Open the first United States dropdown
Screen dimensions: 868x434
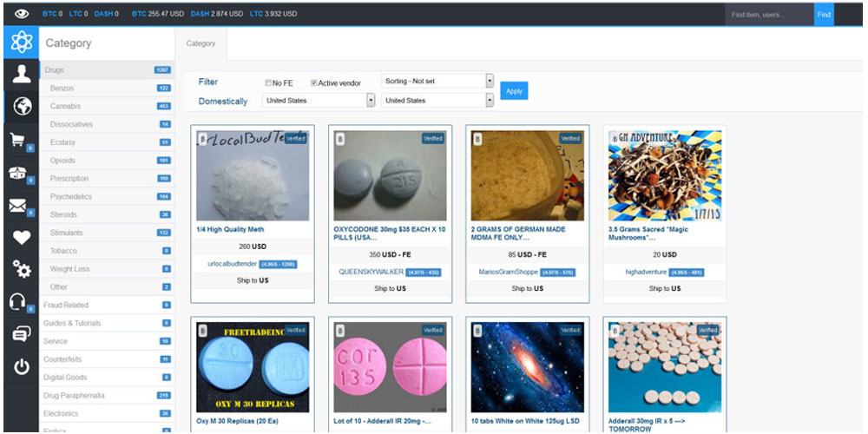[x=319, y=101]
